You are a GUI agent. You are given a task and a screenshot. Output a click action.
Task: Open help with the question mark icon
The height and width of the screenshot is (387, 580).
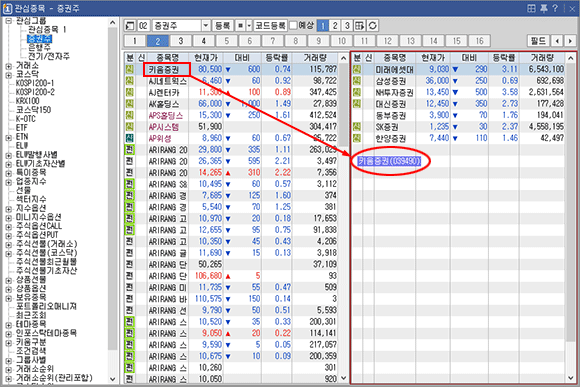555,8
